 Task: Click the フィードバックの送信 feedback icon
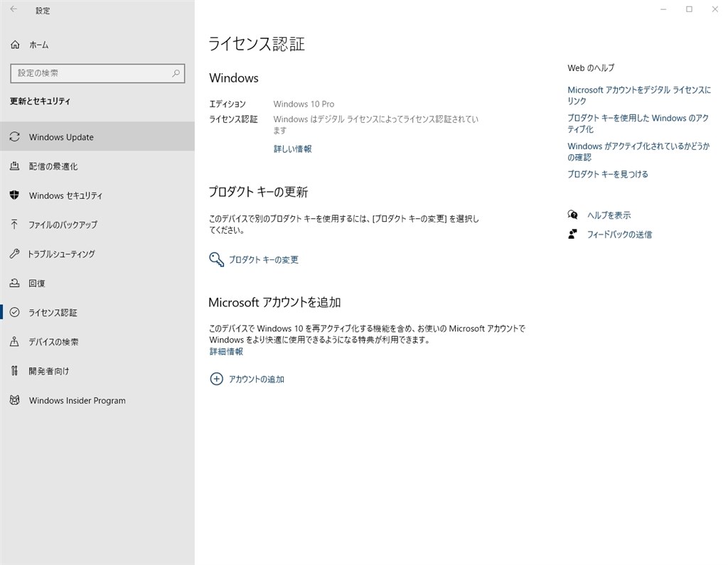coord(572,234)
